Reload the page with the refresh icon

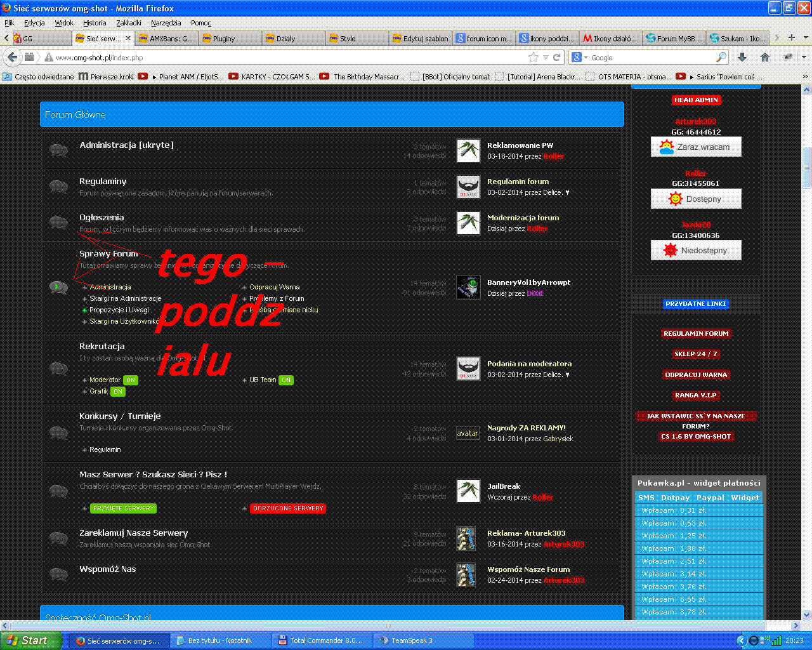click(x=556, y=57)
